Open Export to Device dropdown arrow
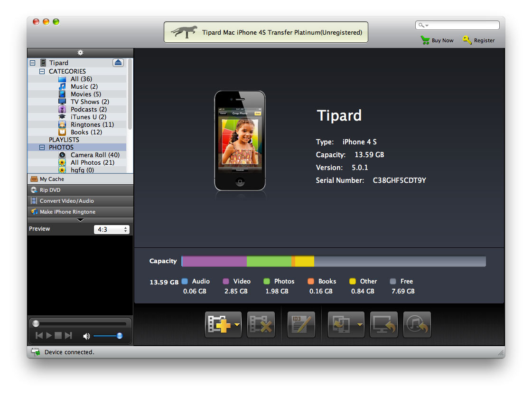The width and height of the screenshot is (532, 396). coord(360,324)
